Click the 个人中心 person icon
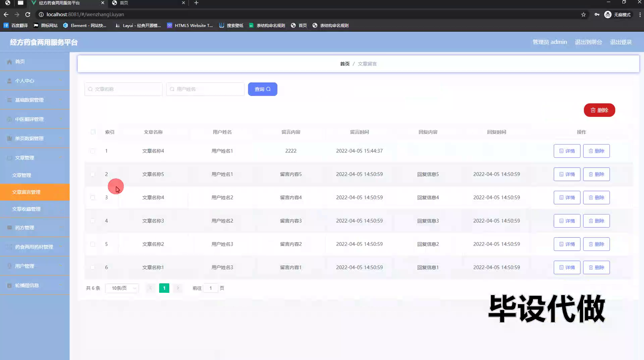The height and width of the screenshot is (360, 644). point(9,81)
